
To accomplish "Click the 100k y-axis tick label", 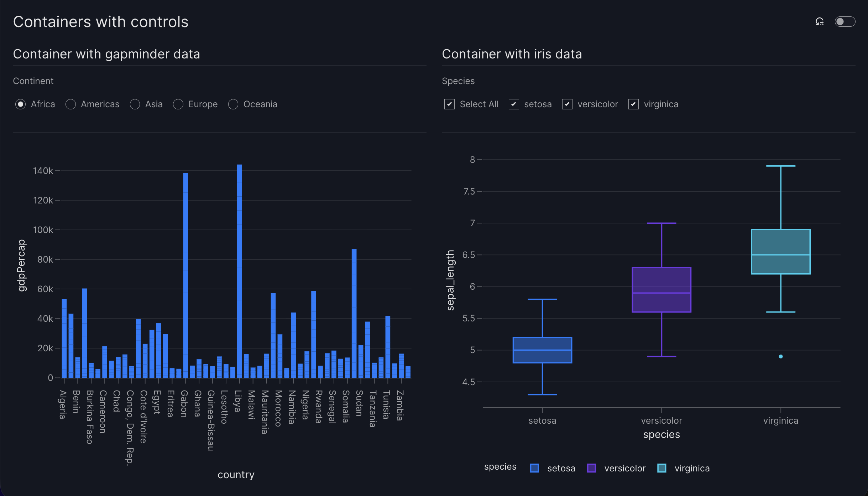I will coord(43,230).
